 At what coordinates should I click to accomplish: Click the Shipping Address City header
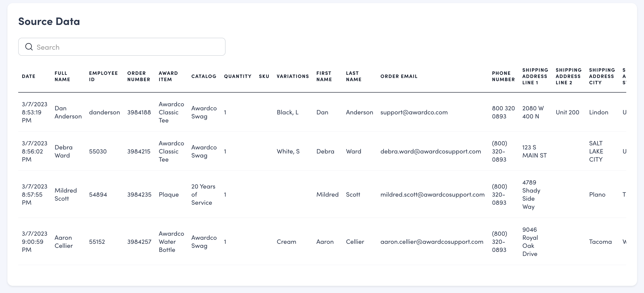(x=602, y=76)
